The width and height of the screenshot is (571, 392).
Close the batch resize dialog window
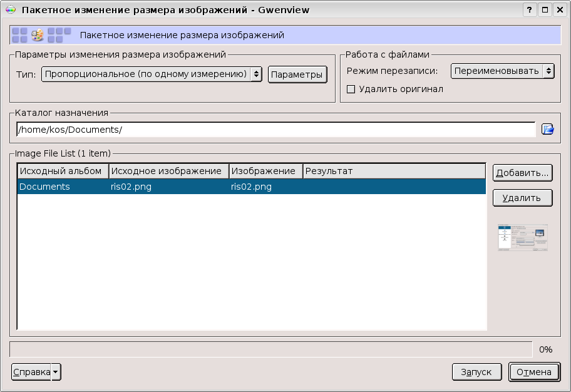(560, 10)
